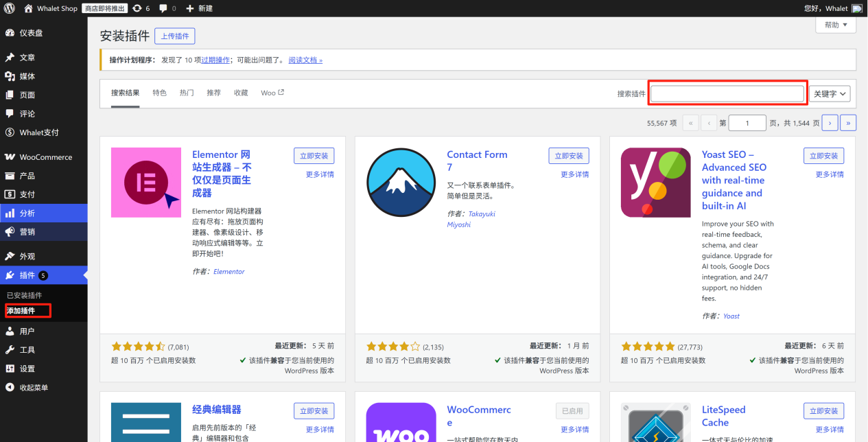Open 仪表盘 from the sidebar icon
The height and width of the screenshot is (442, 868).
pos(10,33)
